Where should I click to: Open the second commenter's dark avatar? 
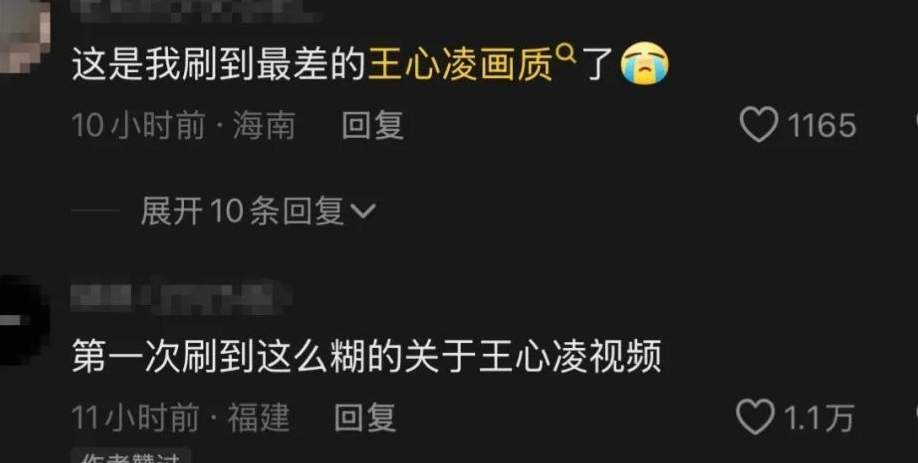(x=23, y=321)
